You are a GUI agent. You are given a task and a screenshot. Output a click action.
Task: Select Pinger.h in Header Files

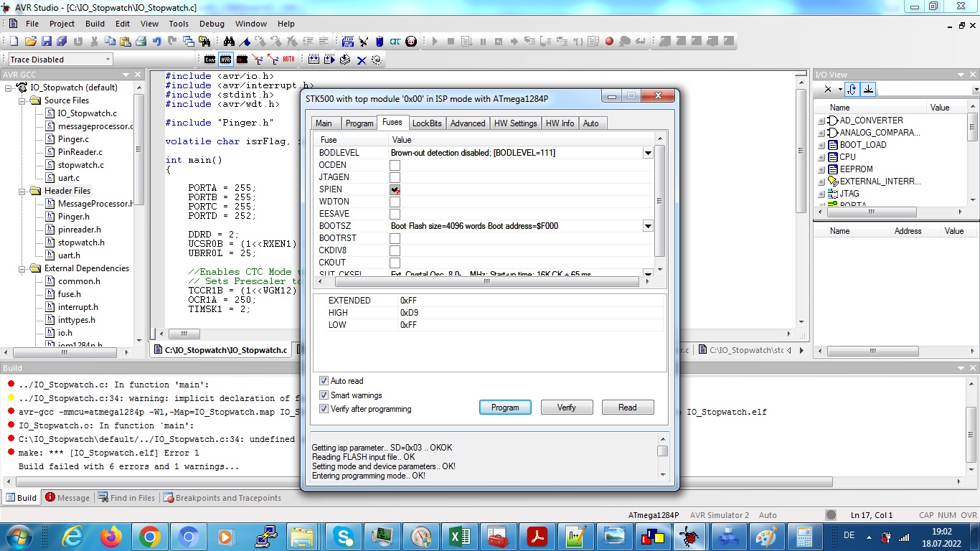[x=74, y=217]
